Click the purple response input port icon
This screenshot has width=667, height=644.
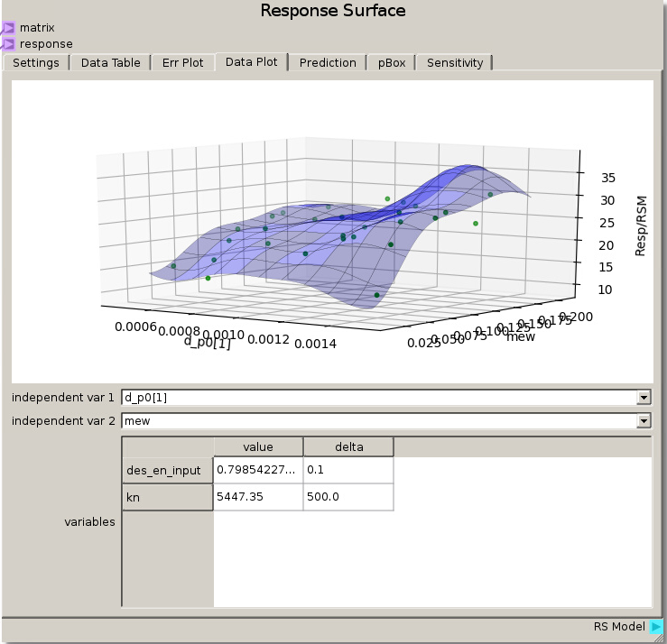pyautogui.click(x=8, y=43)
